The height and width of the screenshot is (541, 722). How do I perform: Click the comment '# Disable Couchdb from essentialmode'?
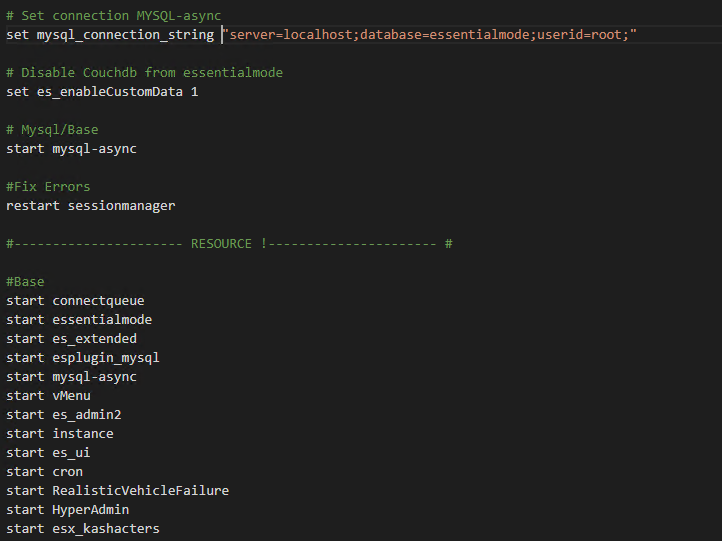(x=145, y=73)
